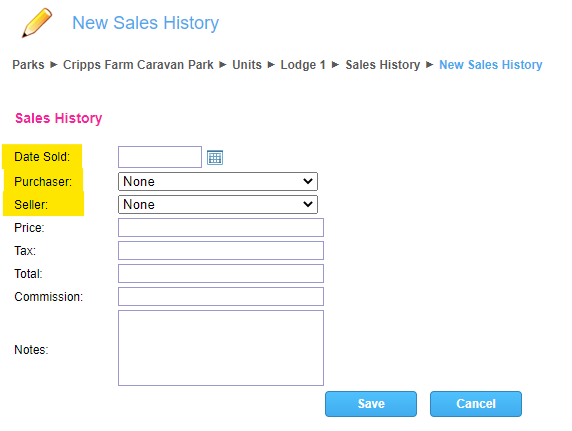Expand the Seller dropdown
The width and height of the screenshot is (572, 431).
[218, 204]
